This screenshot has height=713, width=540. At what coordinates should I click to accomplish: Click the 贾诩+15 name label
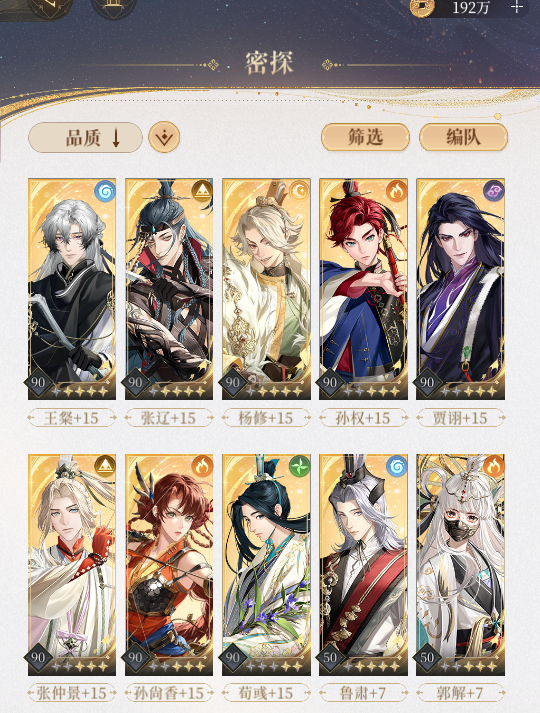(460, 418)
